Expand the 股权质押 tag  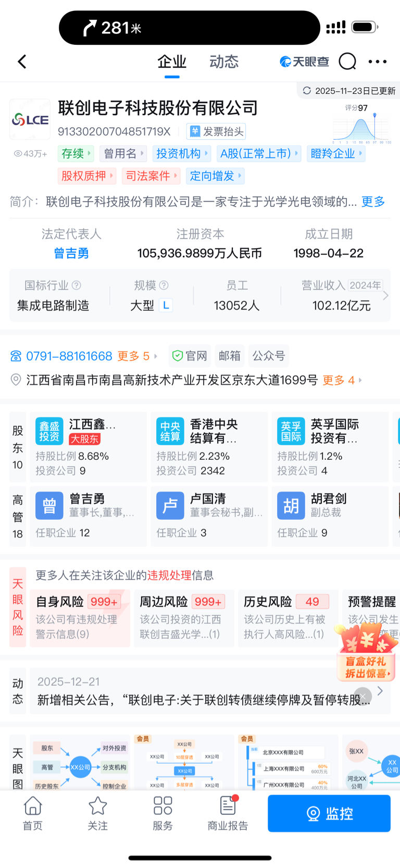[x=87, y=176]
